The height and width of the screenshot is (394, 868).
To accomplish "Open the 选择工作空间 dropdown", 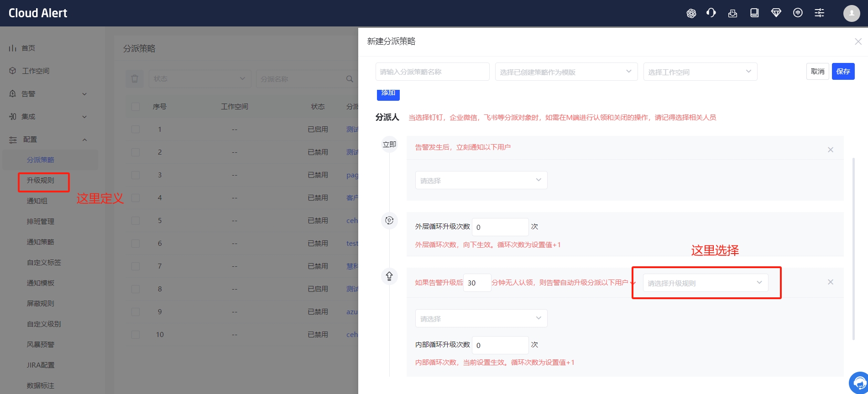I will (x=700, y=72).
